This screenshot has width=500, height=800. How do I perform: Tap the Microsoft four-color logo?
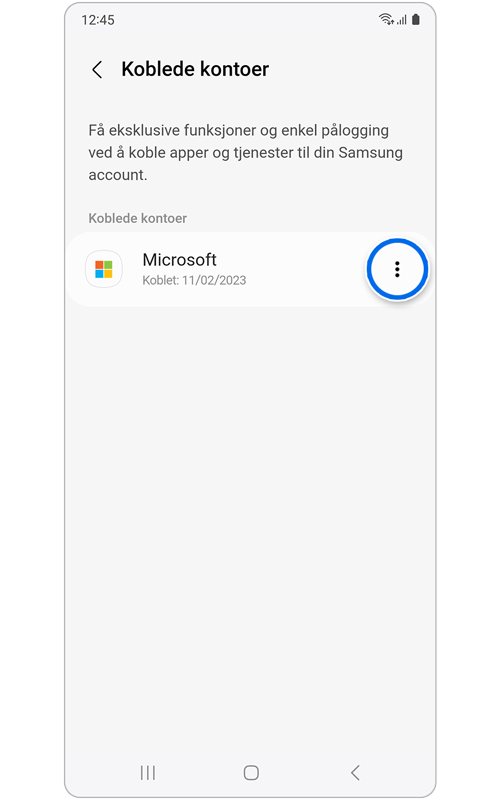click(104, 269)
